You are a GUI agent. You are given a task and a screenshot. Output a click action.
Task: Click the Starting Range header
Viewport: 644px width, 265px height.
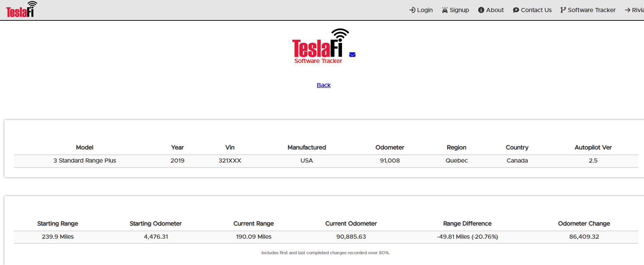[58, 223]
